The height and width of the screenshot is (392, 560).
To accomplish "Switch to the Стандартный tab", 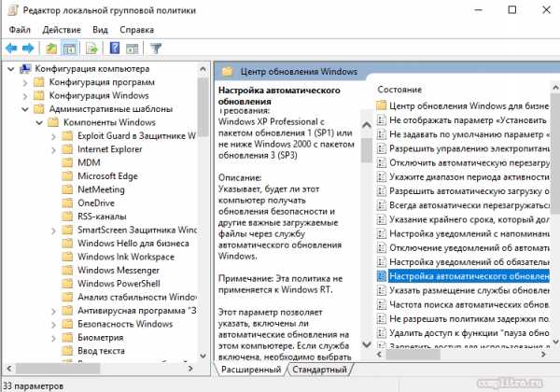I will pos(319,370).
